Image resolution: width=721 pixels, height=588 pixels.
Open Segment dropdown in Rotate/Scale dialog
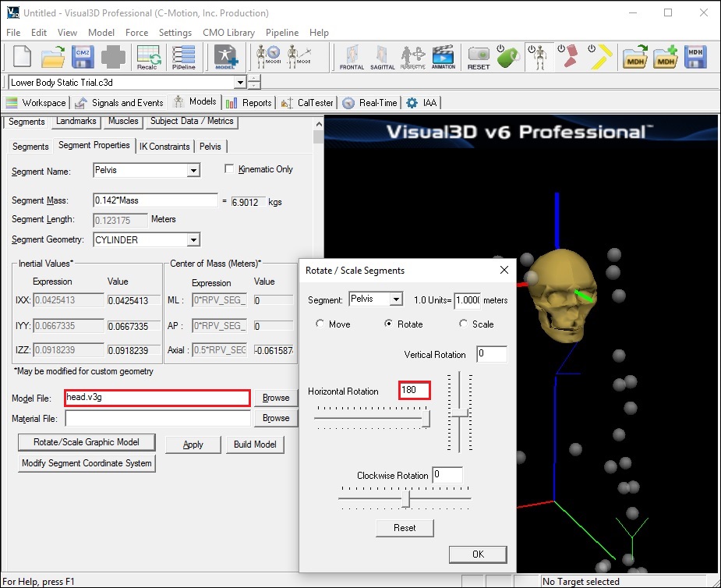396,299
